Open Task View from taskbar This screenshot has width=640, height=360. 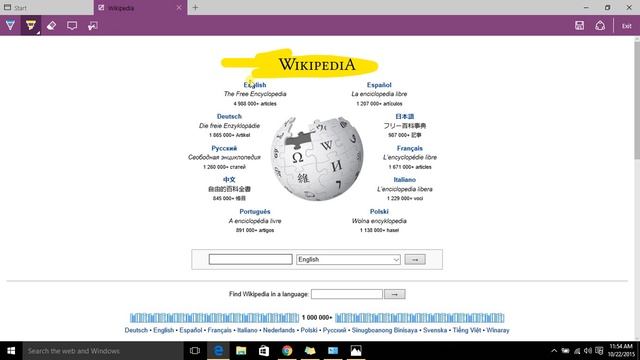pyautogui.click(x=195, y=351)
